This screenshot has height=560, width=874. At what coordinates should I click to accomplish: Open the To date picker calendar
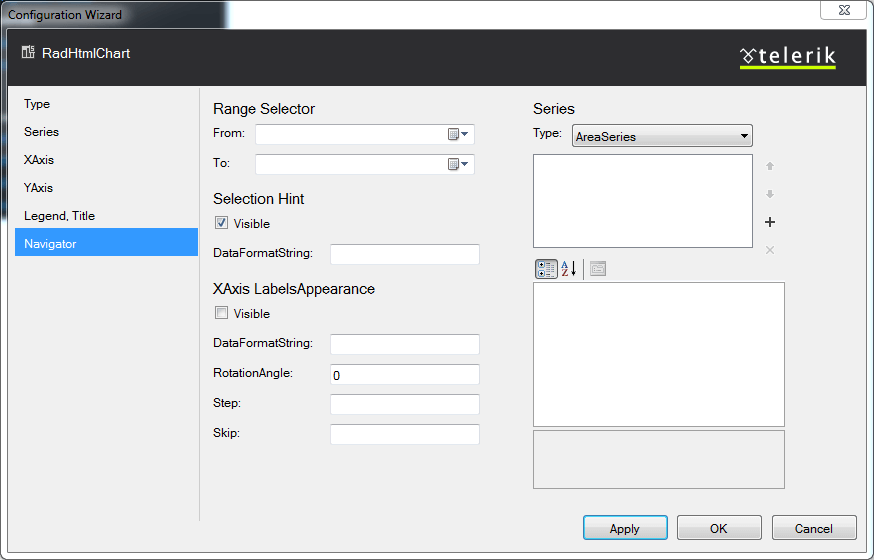[458, 164]
